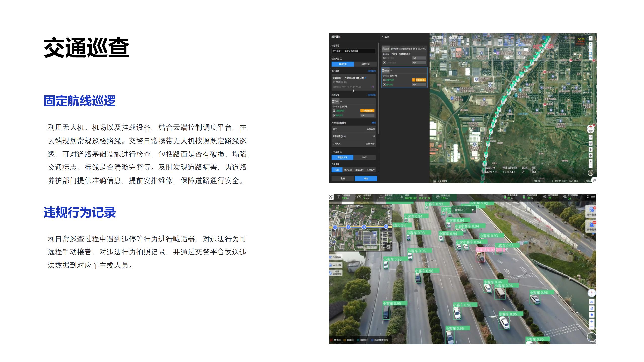Image resolution: width=644 pixels, height=362 pixels.
Task: Click waypoint 2 on the minimap route
Action: pyautogui.click(x=348, y=227)
